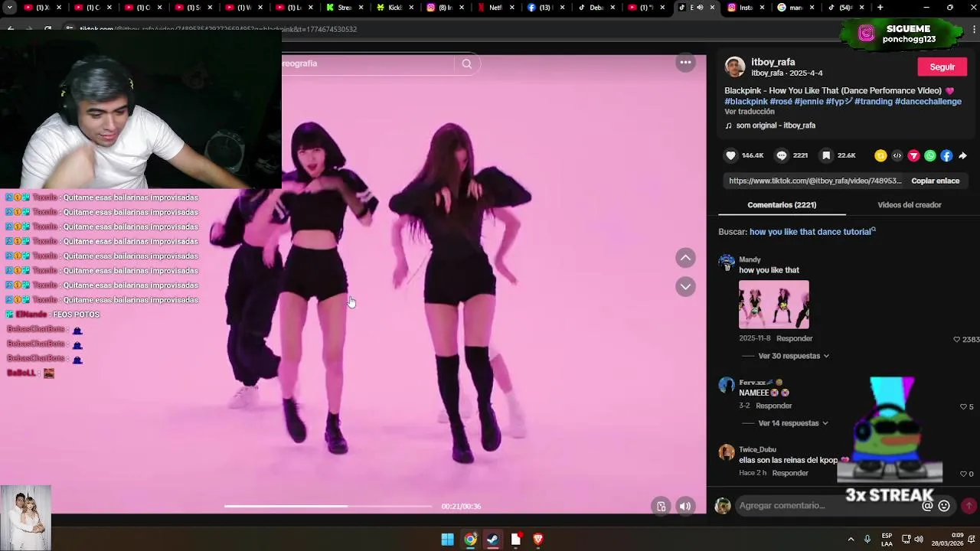980x551 pixels.
Task: Expand Ver 30 respuestas under Mandy's comment
Action: coord(793,356)
